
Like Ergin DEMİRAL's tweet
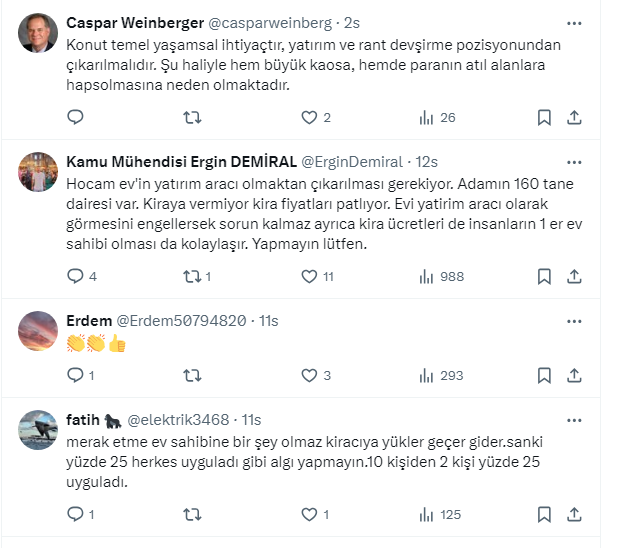[x=309, y=276]
